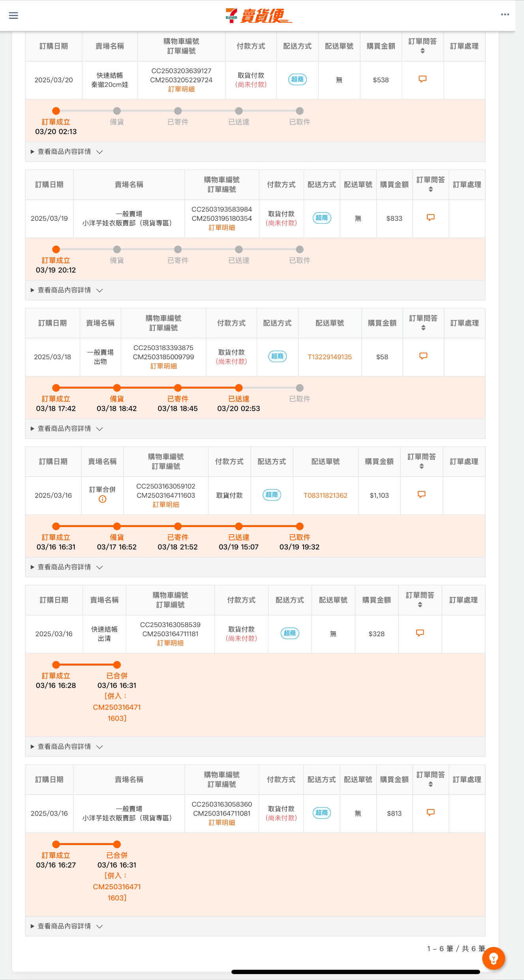Image resolution: width=524 pixels, height=980 pixels.
Task: Click 超商 badge in the $833 order
Action: 322,218
